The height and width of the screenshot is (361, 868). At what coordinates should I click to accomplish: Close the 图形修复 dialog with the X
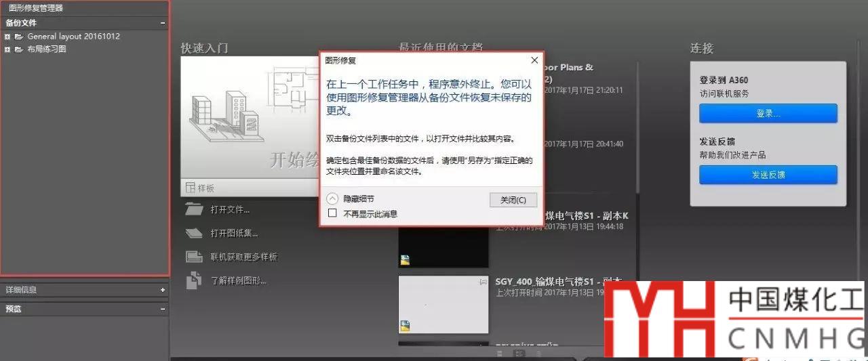tap(534, 60)
